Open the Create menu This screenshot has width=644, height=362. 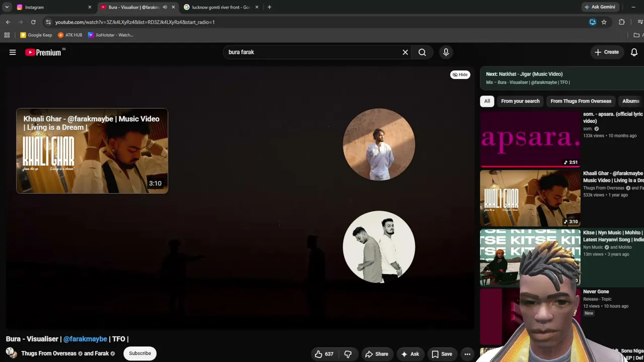(607, 52)
